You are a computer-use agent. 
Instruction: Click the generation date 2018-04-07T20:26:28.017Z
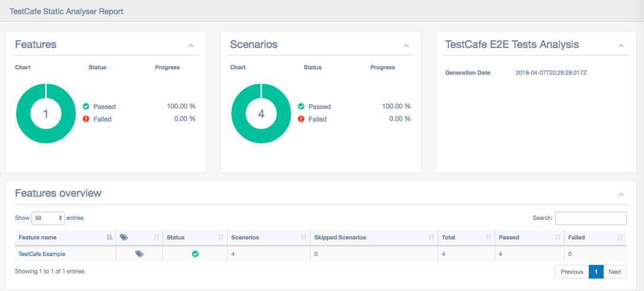551,73
